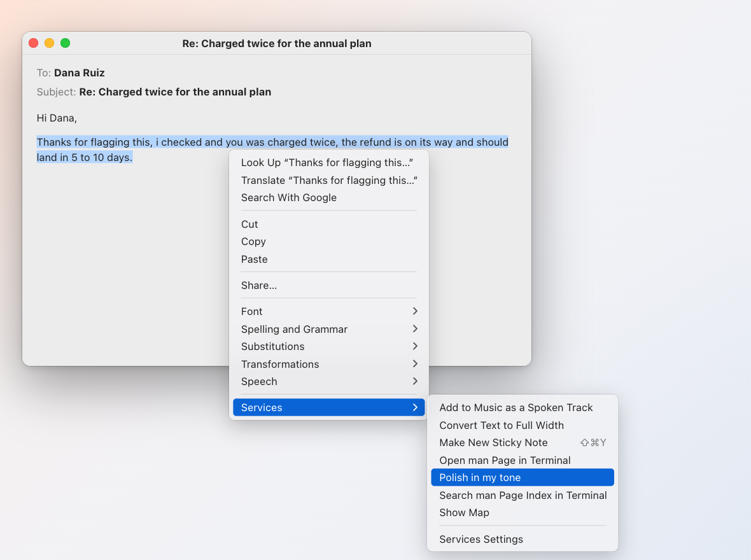Select Show Map service

click(x=523, y=512)
